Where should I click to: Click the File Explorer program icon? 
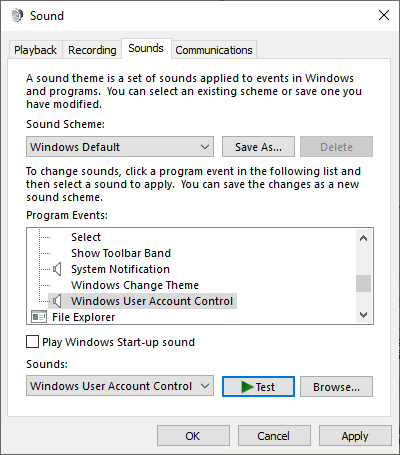coord(39,317)
